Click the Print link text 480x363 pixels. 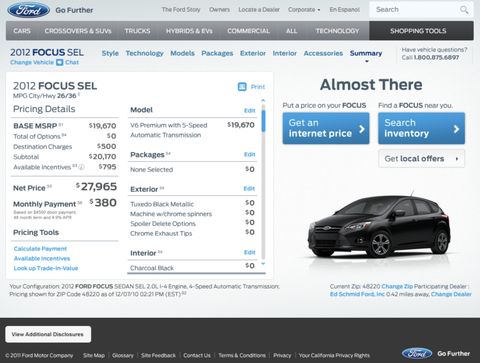click(258, 87)
